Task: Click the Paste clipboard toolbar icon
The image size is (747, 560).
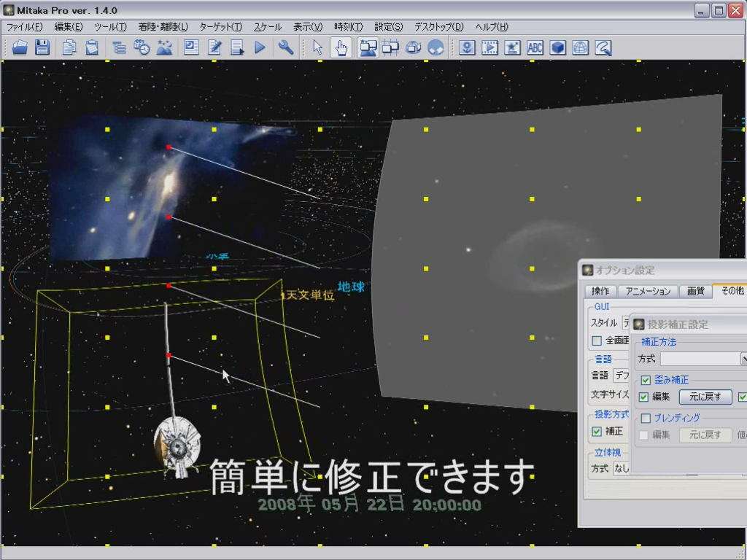Action: pyautogui.click(x=92, y=47)
